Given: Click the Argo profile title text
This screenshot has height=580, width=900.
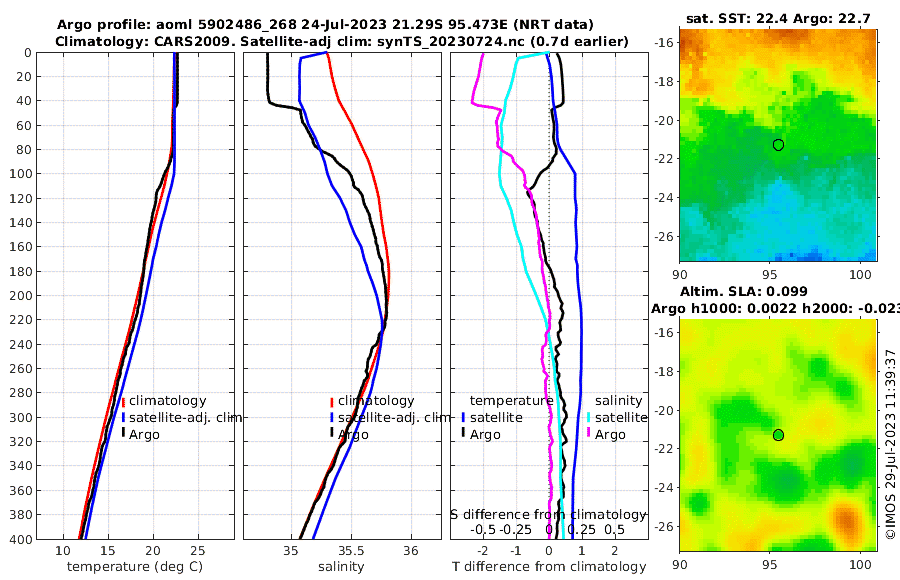Looking at the screenshot, I should click(325, 25).
